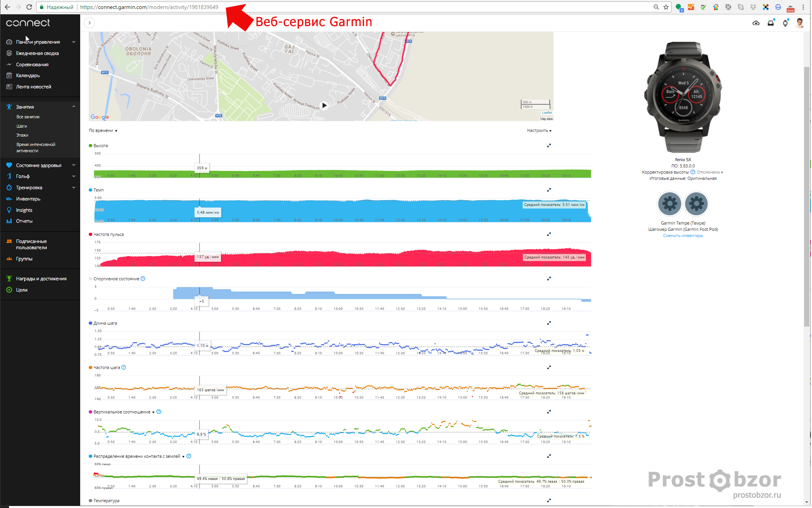Expand the Высота chart to fullscreen
The image size is (812, 508).
pyautogui.click(x=549, y=146)
